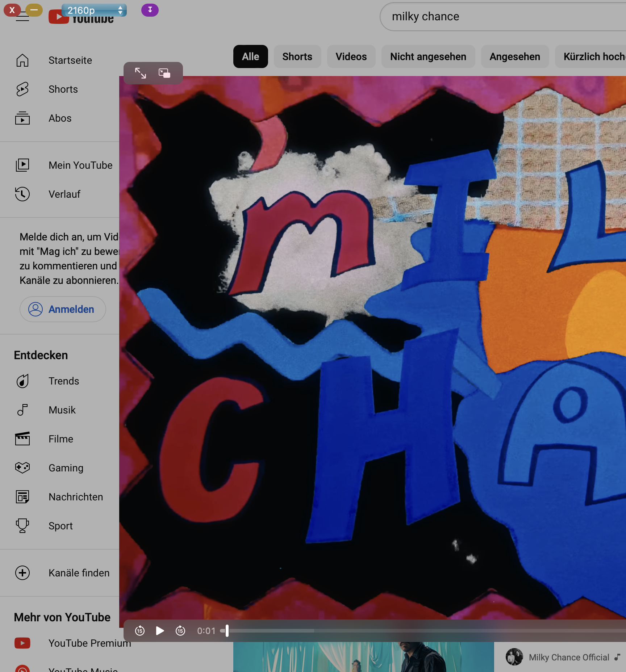Open the Filme clapperboard icon
626x672 pixels.
pyautogui.click(x=22, y=439)
